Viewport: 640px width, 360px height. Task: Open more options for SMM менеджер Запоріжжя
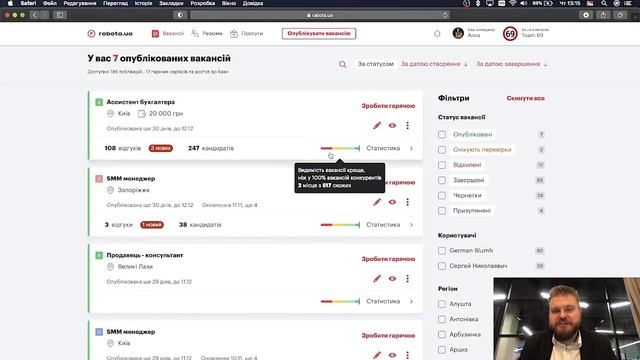[x=407, y=202]
